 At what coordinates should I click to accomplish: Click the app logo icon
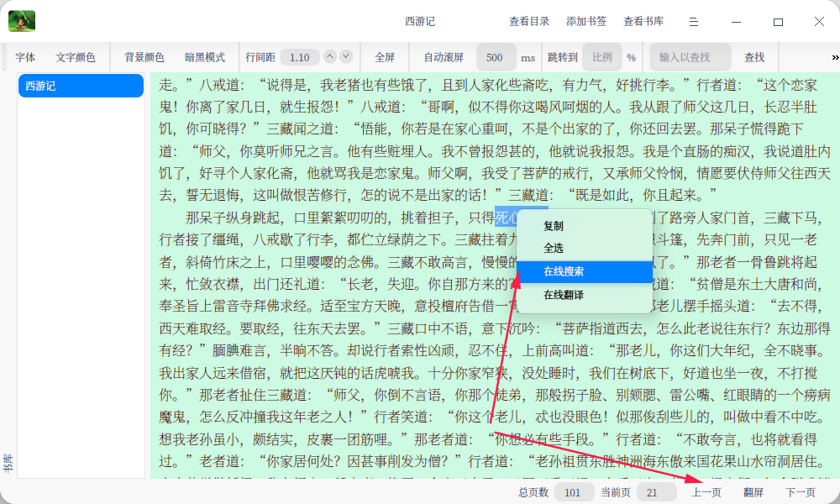pos(22,22)
